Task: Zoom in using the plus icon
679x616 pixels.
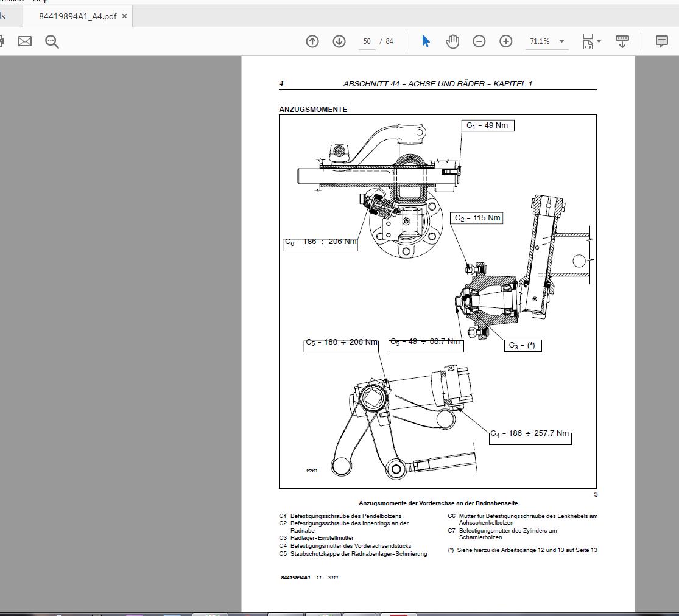Action: 505,41
